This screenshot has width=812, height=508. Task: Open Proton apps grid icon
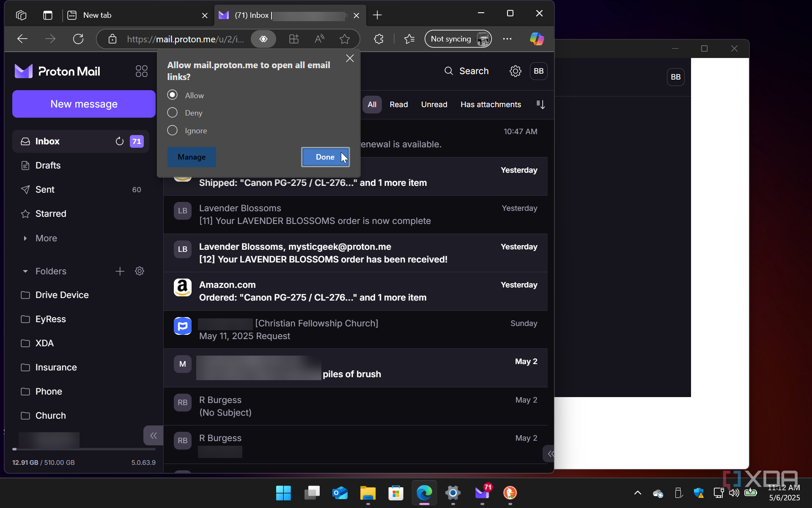coord(141,71)
